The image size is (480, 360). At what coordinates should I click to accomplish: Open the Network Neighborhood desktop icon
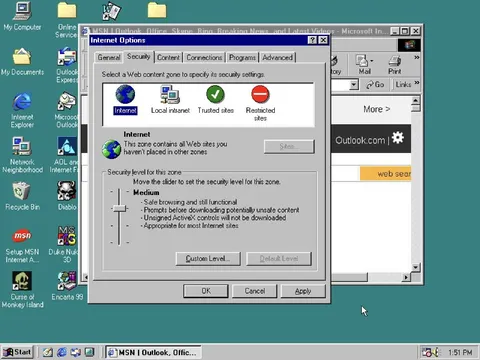[22, 155]
